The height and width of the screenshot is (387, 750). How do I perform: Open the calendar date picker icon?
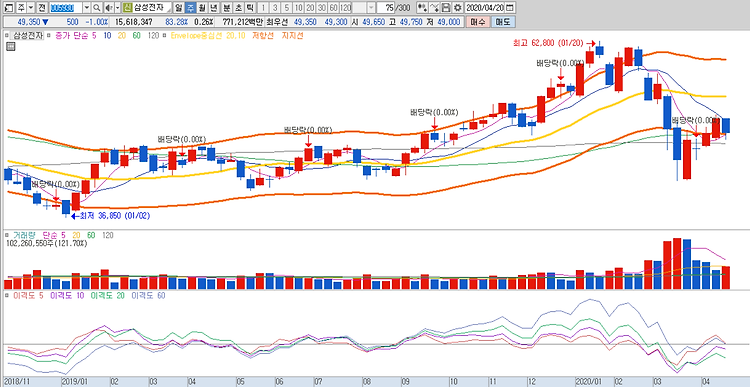510,8
